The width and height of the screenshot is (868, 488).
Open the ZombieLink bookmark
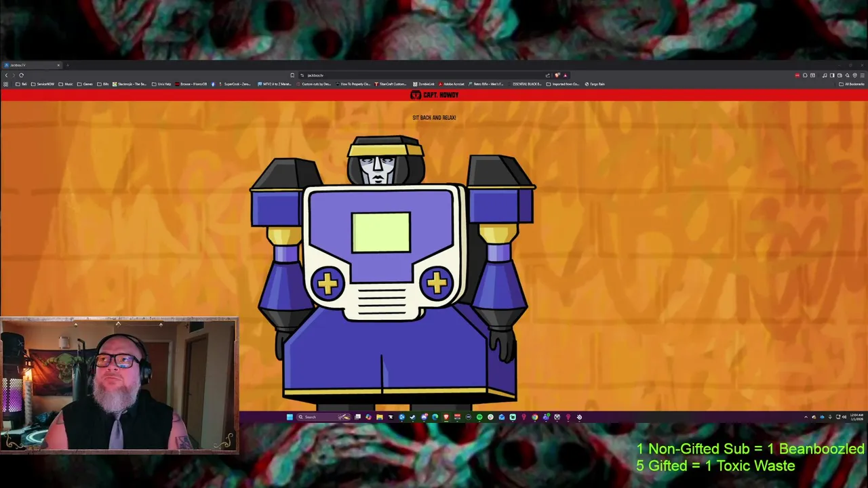click(424, 84)
